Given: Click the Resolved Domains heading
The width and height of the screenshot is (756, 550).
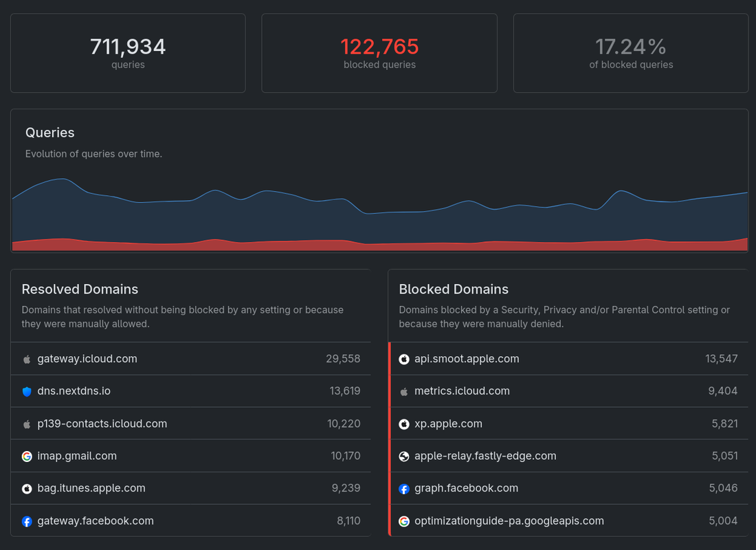Looking at the screenshot, I should click(80, 289).
